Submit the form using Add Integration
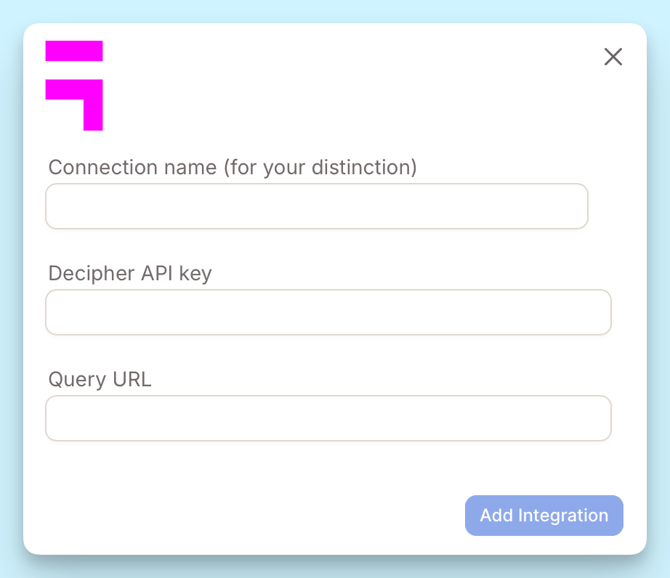This screenshot has width=670, height=578. [544, 515]
